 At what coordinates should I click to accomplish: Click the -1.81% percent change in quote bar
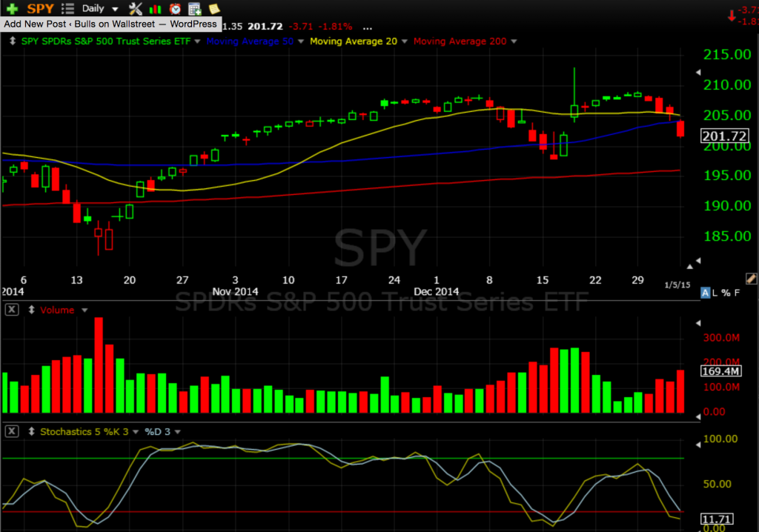336,27
